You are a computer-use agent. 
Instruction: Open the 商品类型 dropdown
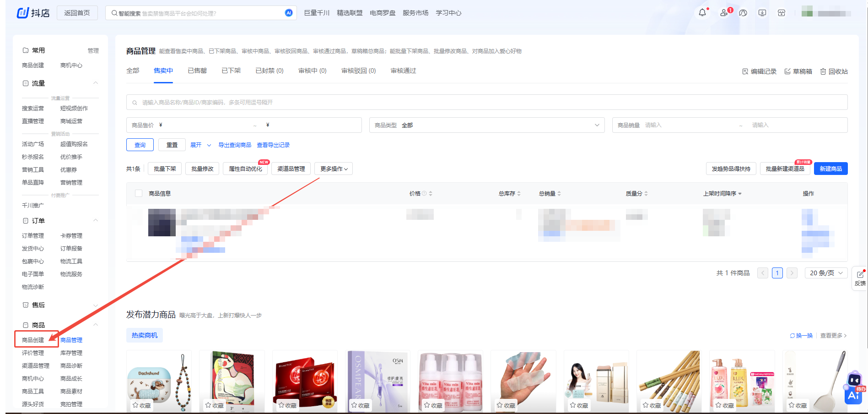(486, 125)
